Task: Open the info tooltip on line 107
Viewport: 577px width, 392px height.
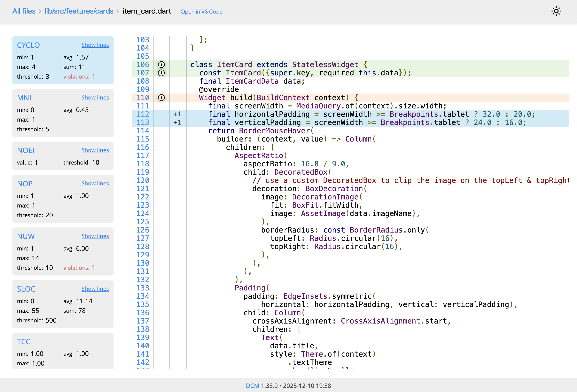Action: [x=161, y=73]
